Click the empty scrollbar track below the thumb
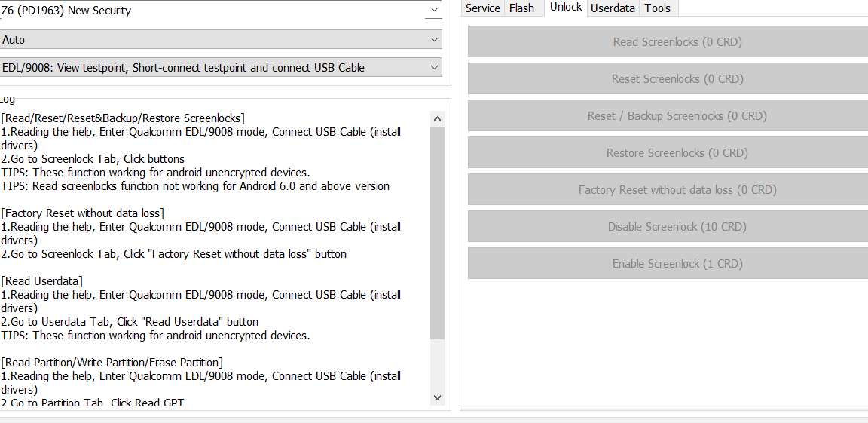The image size is (868, 423). (437, 364)
